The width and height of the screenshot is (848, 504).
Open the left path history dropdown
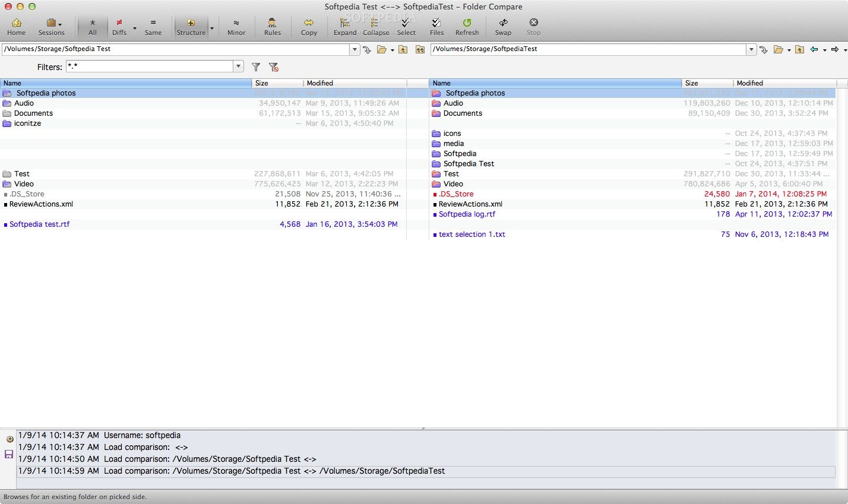point(355,49)
